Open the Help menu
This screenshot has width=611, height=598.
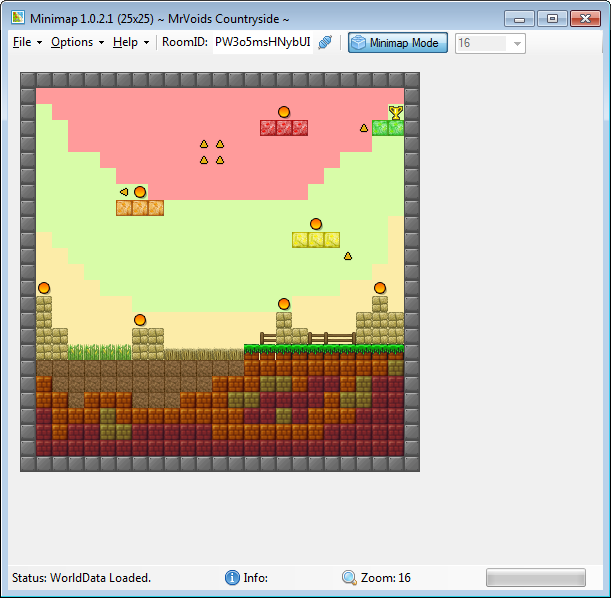(131, 42)
